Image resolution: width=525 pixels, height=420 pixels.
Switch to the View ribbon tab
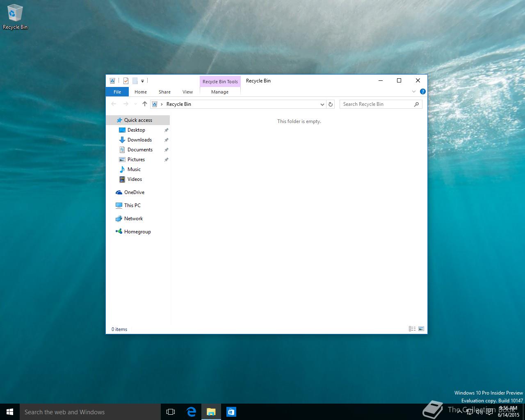pyautogui.click(x=187, y=92)
